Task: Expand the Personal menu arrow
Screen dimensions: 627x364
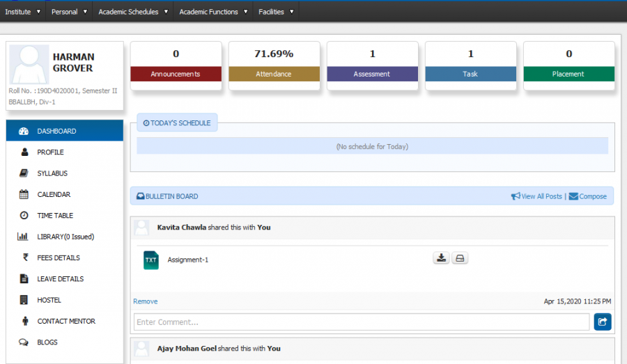Action: pos(85,12)
